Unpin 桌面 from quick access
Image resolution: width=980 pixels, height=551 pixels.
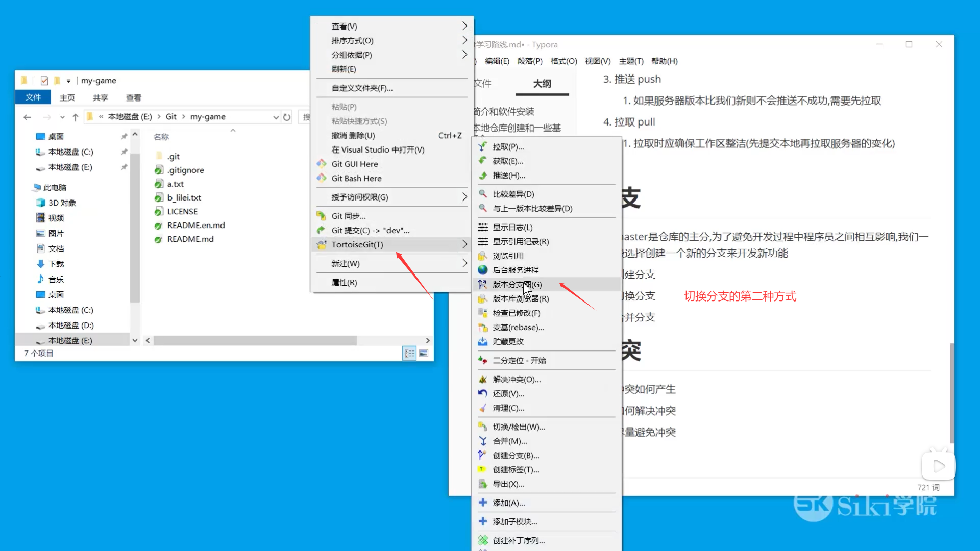(124, 136)
